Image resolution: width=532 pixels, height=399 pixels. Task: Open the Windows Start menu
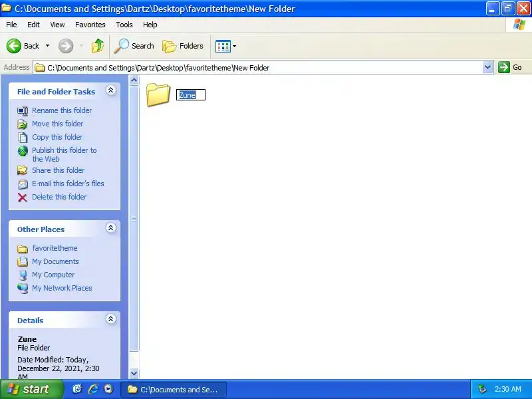31,389
